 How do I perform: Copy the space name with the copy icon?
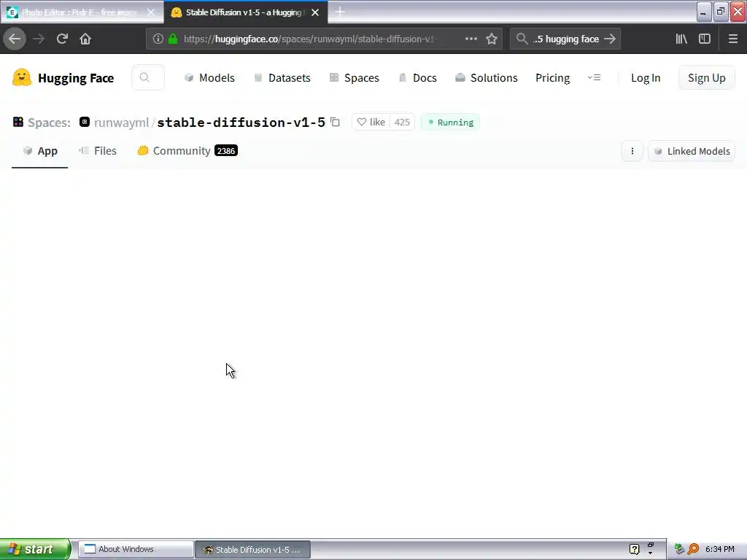(x=335, y=122)
